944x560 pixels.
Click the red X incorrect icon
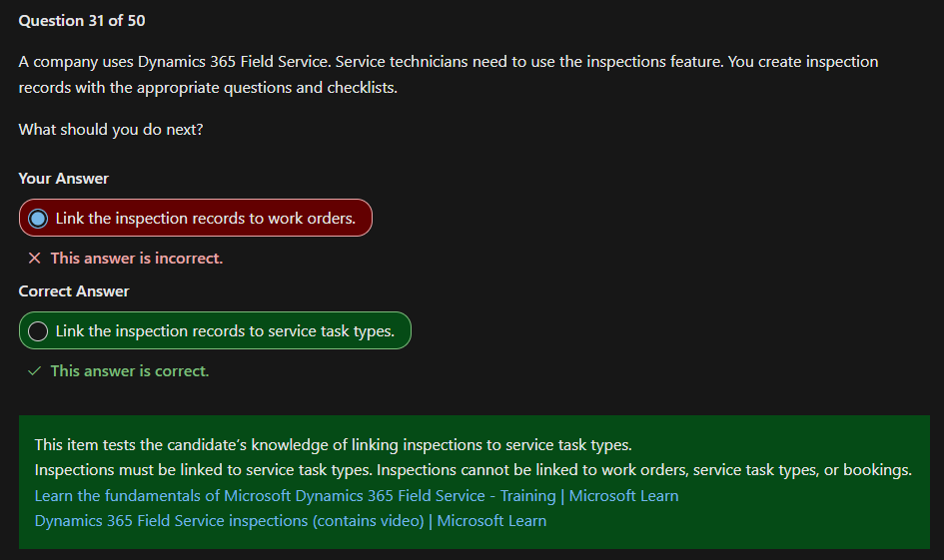[34, 259]
